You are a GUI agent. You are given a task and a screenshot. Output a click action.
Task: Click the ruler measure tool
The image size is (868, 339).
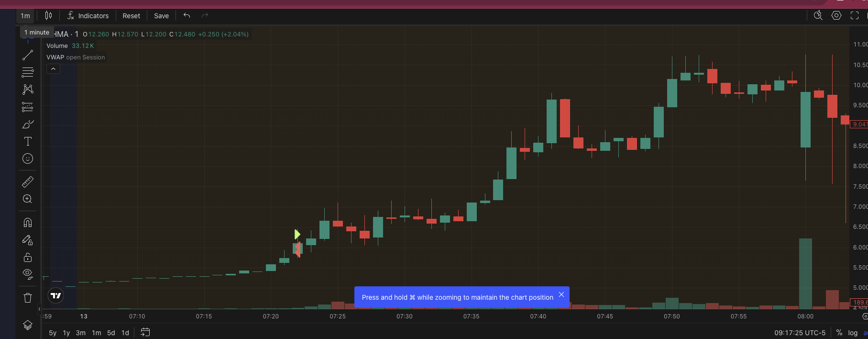pyautogui.click(x=28, y=182)
